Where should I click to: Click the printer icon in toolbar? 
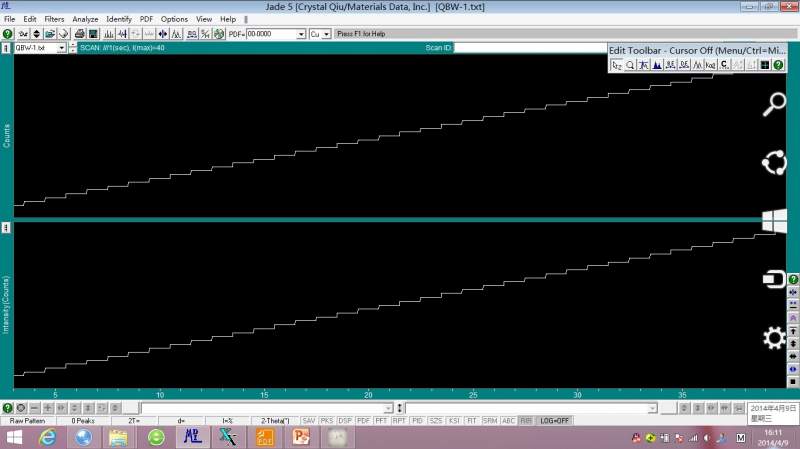pos(80,34)
